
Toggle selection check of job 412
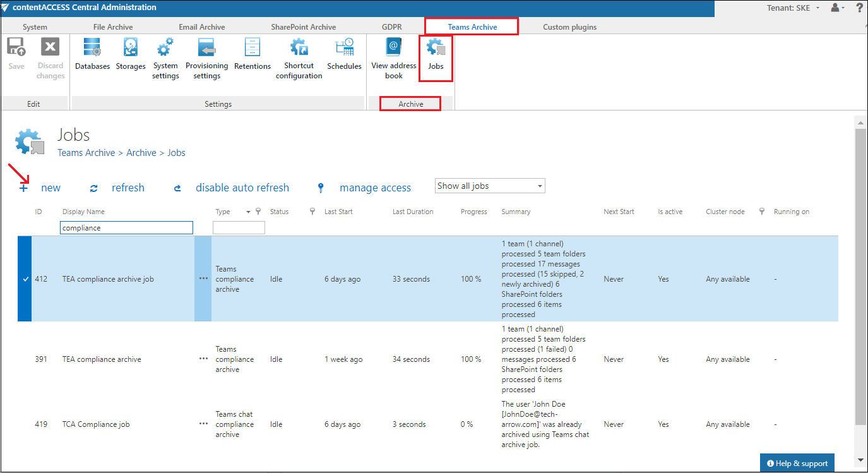pyautogui.click(x=25, y=279)
